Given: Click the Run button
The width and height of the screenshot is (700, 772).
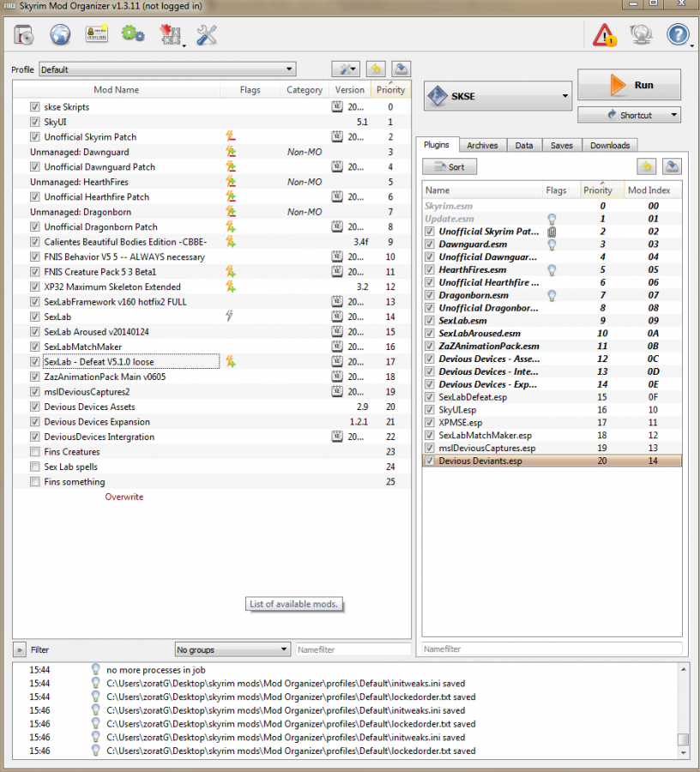Looking at the screenshot, I should pos(629,85).
